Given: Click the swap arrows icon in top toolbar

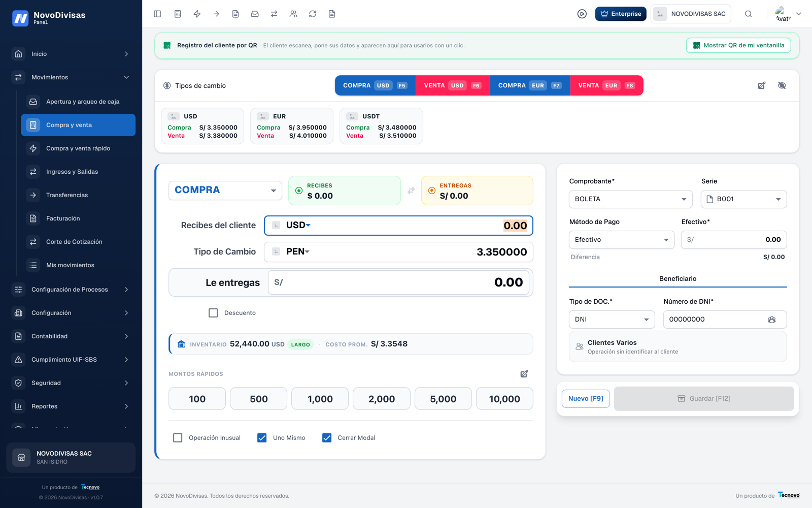Looking at the screenshot, I should click(x=274, y=14).
